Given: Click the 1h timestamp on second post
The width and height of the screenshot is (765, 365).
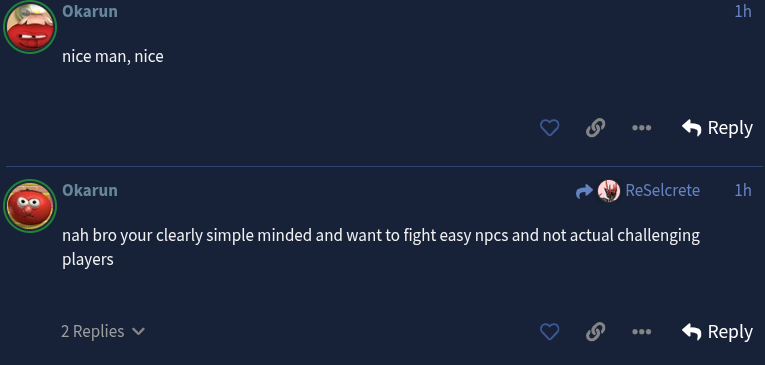Looking at the screenshot, I should tap(743, 190).
